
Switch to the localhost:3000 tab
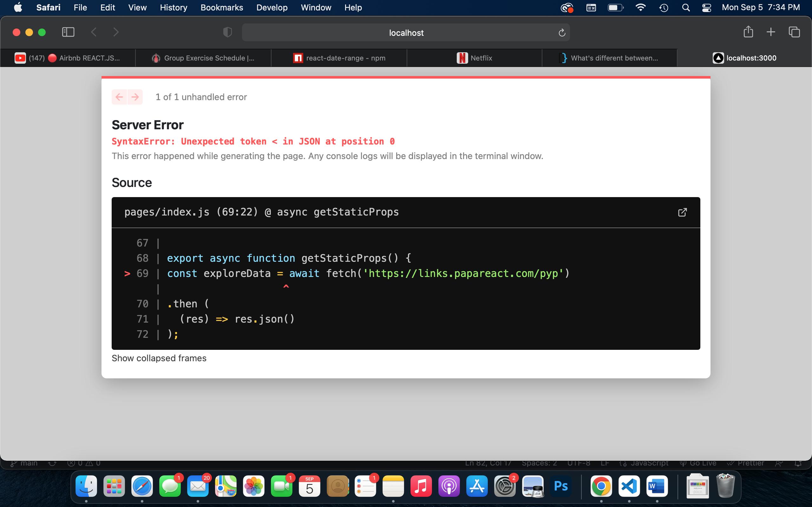745,57
